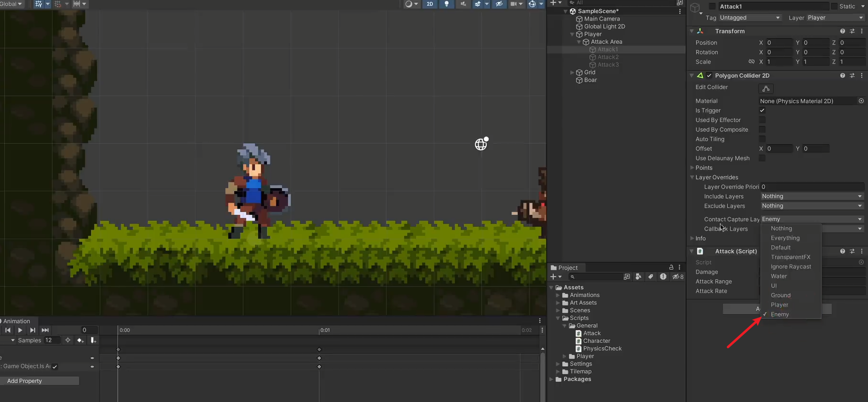Select Boar in Hierarchy
868x402 pixels.
tap(590, 80)
